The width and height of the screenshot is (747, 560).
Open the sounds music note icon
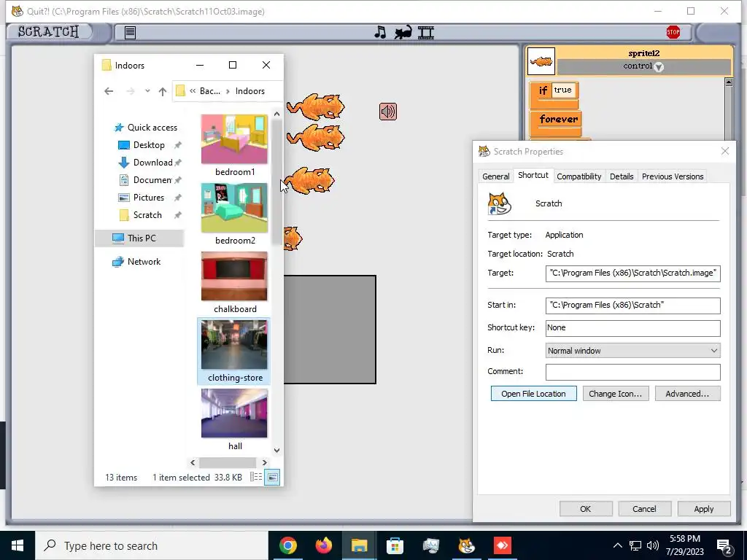380,32
